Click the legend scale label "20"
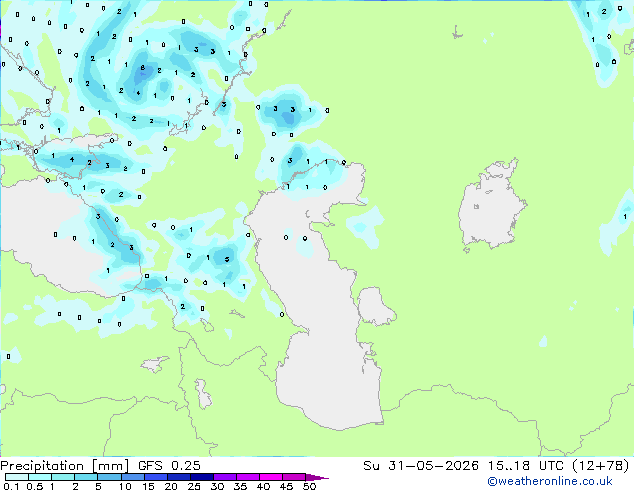 (171, 486)
